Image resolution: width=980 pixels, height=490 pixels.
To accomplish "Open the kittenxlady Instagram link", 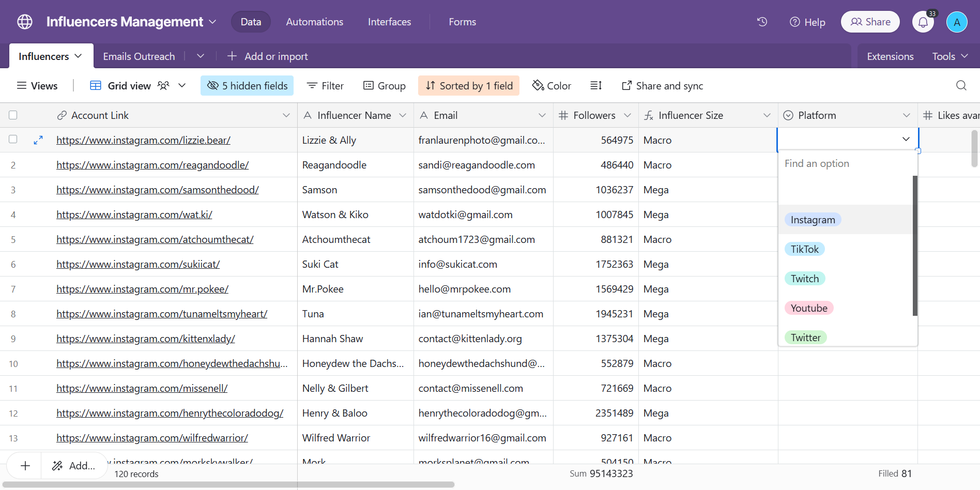I will pyautogui.click(x=146, y=339).
